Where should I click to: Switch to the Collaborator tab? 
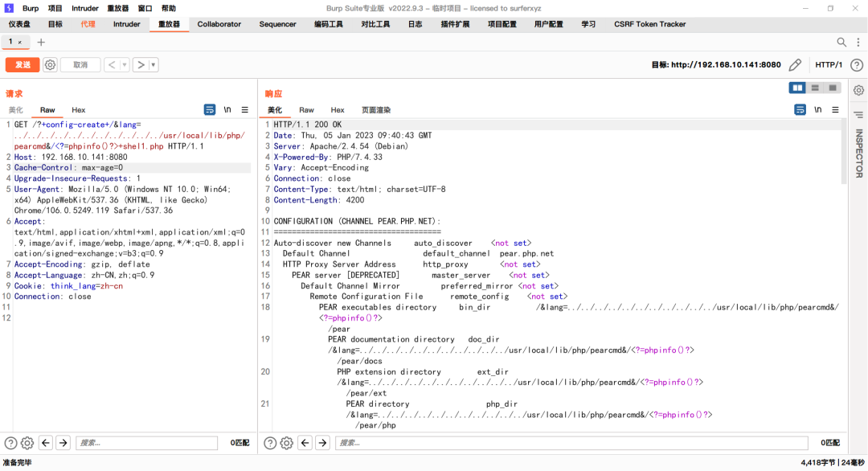[x=219, y=24]
